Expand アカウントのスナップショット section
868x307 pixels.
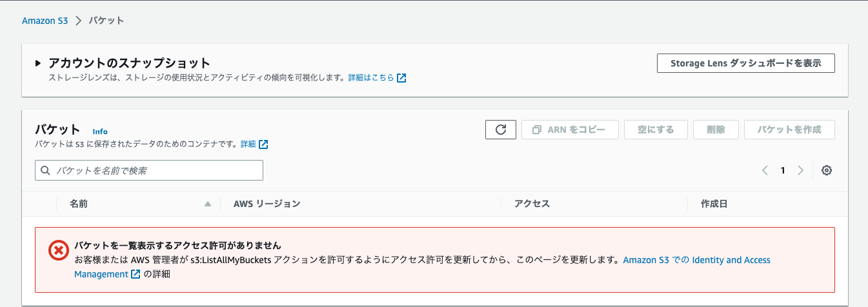(x=38, y=63)
